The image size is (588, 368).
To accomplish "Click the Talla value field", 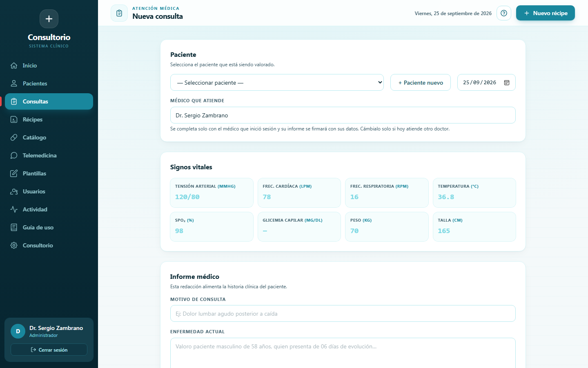I will (x=474, y=231).
